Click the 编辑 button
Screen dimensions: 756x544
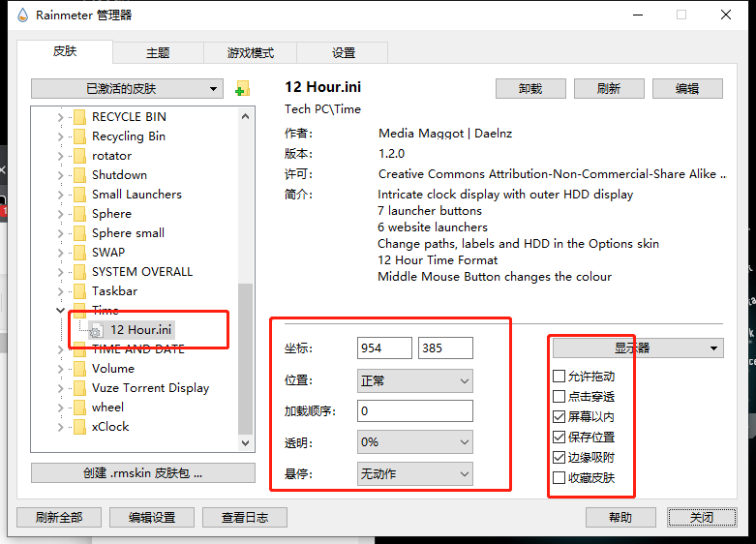tap(687, 89)
